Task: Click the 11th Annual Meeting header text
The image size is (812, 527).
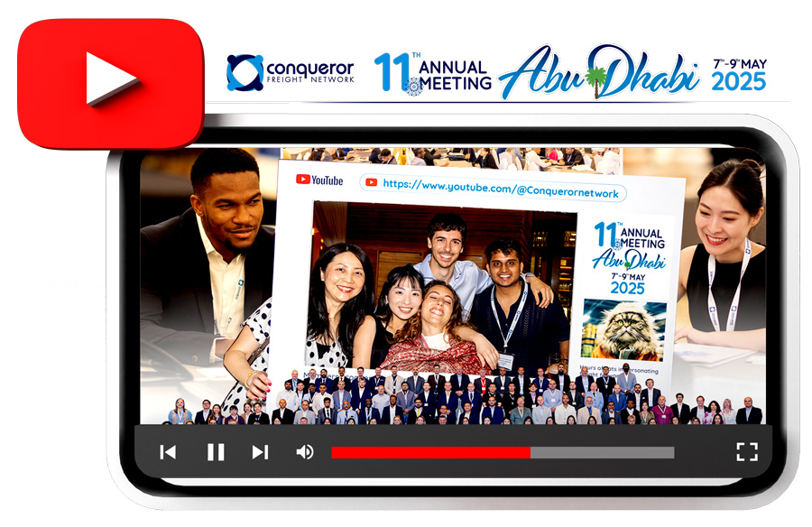Action: (433, 73)
